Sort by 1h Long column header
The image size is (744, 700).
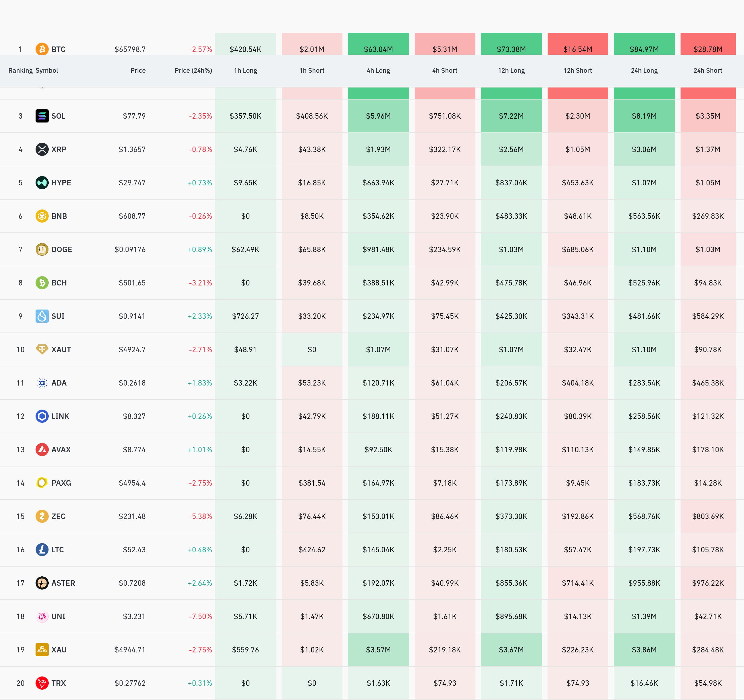pos(246,70)
